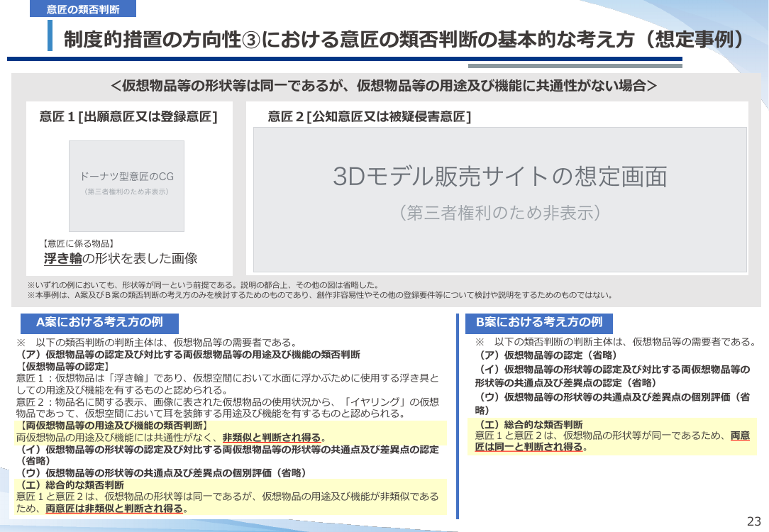The image size is (769, 532).
Task: Click the '3Dモデル販売サイトの想定画面' placeholder
Action: point(499,199)
